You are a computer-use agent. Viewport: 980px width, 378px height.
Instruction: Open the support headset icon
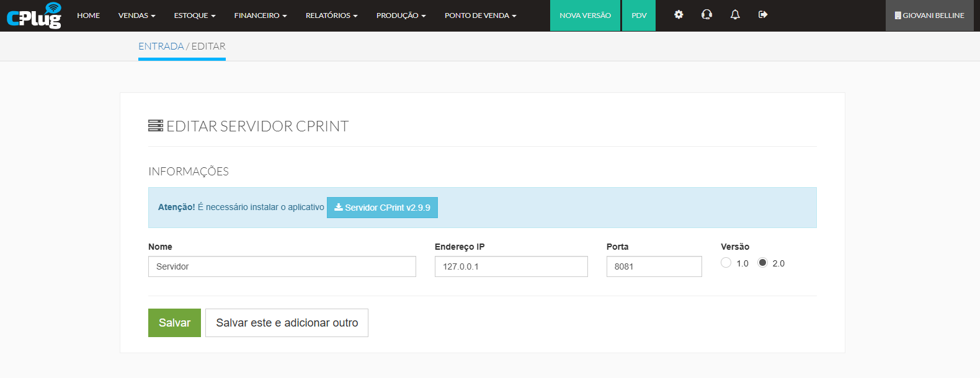[706, 15]
